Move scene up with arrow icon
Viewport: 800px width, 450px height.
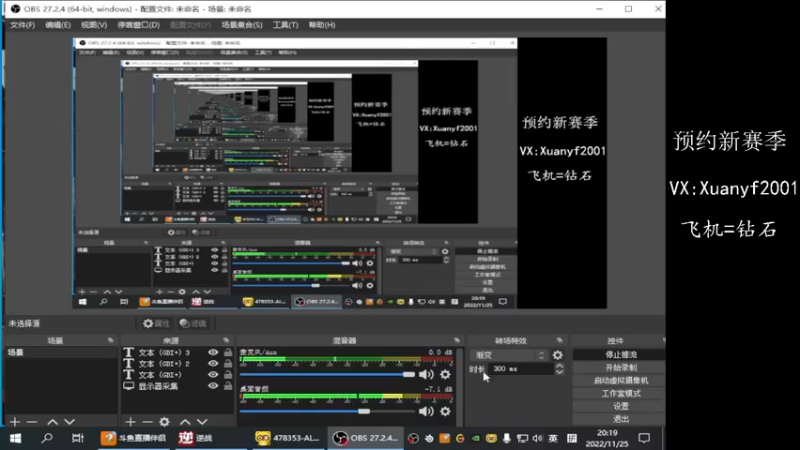52,422
